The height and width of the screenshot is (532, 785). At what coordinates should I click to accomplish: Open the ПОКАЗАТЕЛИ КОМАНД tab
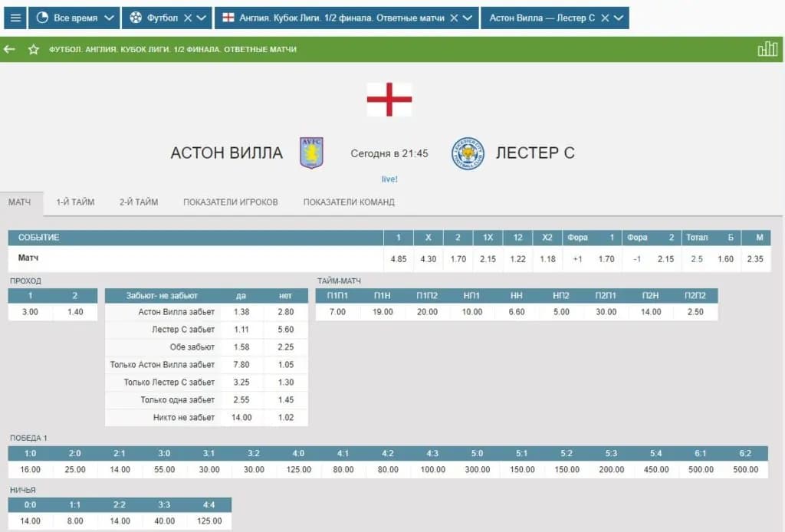coord(349,202)
